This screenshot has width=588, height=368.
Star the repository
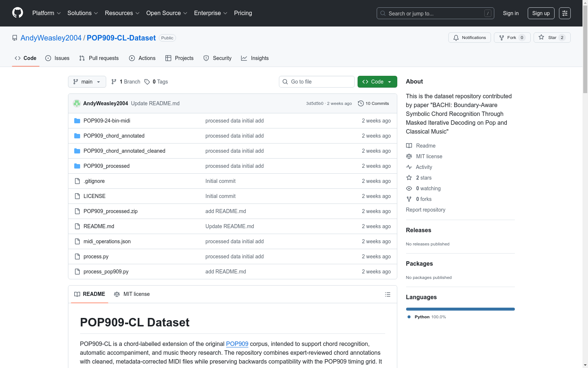[552, 38]
